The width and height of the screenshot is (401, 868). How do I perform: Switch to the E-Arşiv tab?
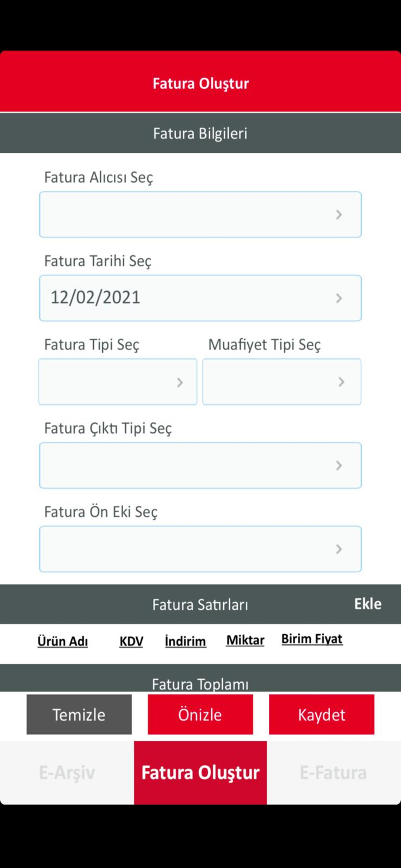point(67,773)
